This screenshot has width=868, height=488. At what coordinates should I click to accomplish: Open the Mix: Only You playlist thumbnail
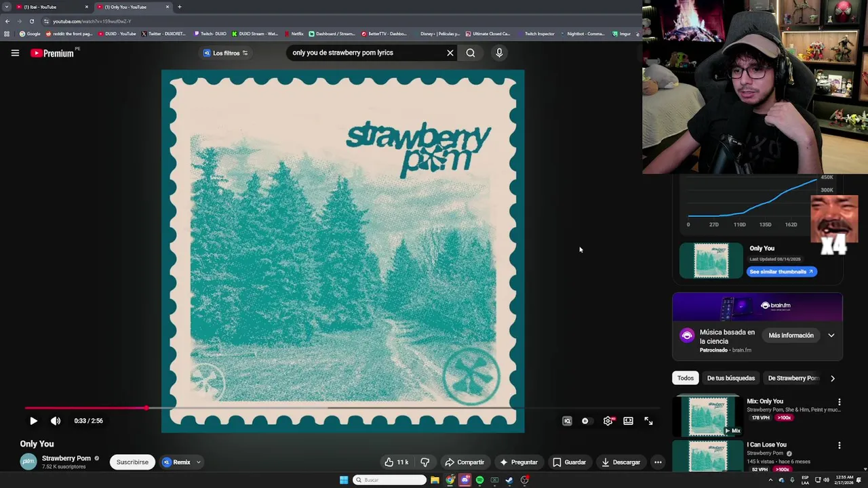(x=709, y=415)
